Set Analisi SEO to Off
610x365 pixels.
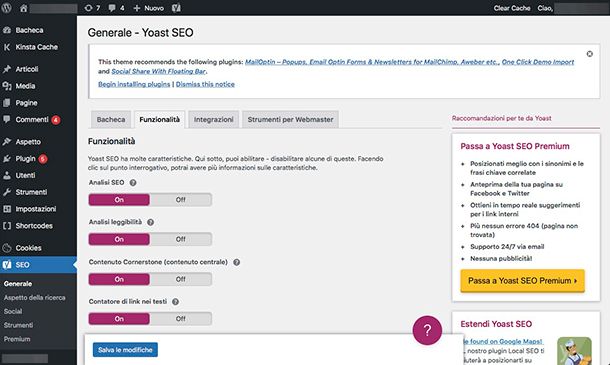point(181,200)
